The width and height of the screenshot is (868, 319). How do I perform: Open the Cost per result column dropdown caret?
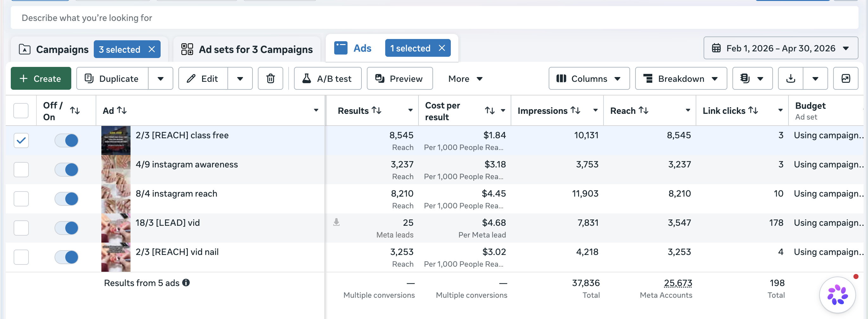click(x=503, y=110)
